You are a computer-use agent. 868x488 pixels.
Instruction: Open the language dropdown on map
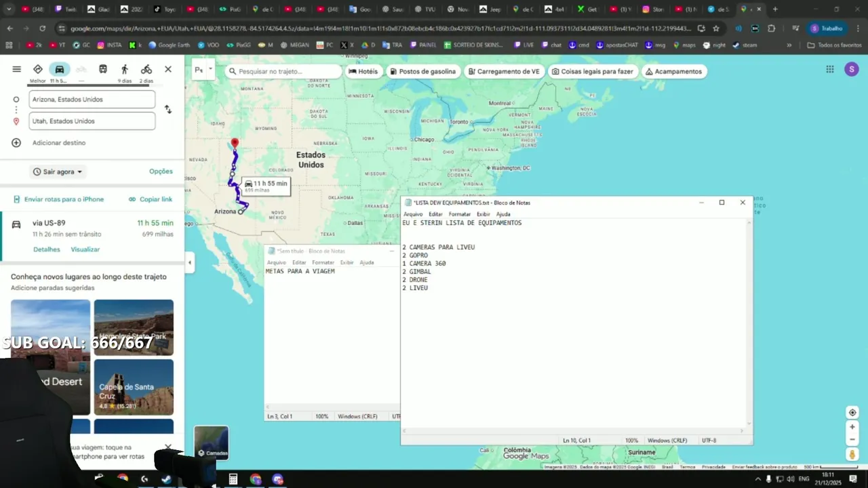pos(203,70)
